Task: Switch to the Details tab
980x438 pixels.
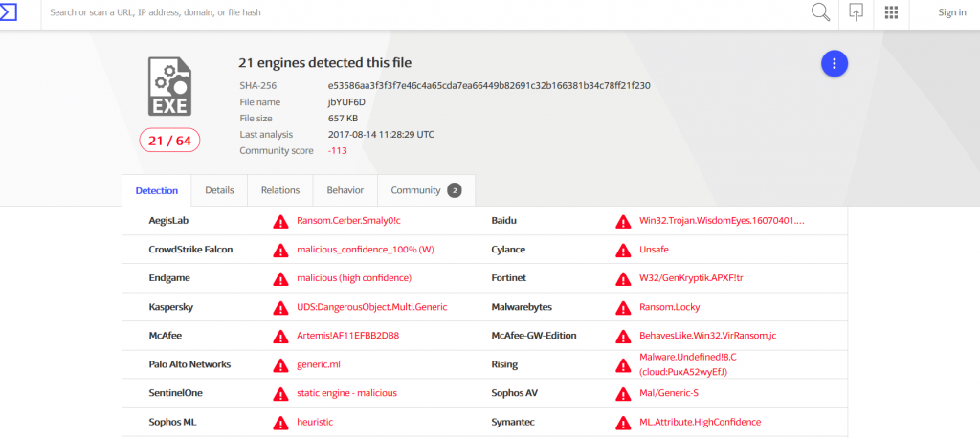Action: (x=219, y=190)
